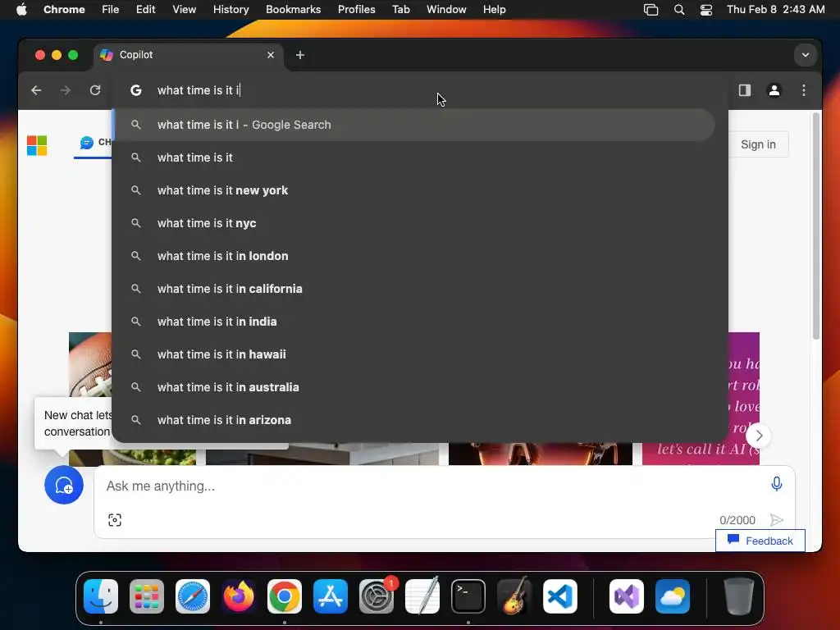Open the Chrome profile icon
This screenshot has height=630, width=840.
(x=774, y=90)
